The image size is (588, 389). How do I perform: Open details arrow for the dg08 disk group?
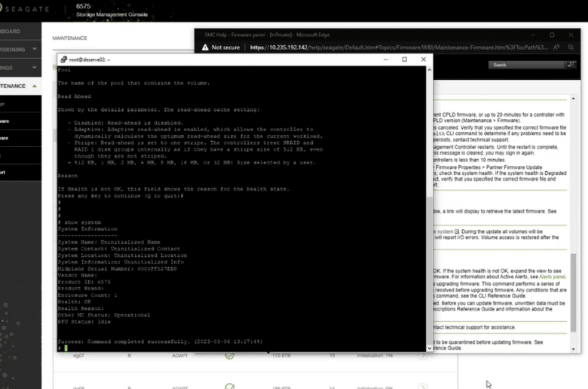pos(423,386)
